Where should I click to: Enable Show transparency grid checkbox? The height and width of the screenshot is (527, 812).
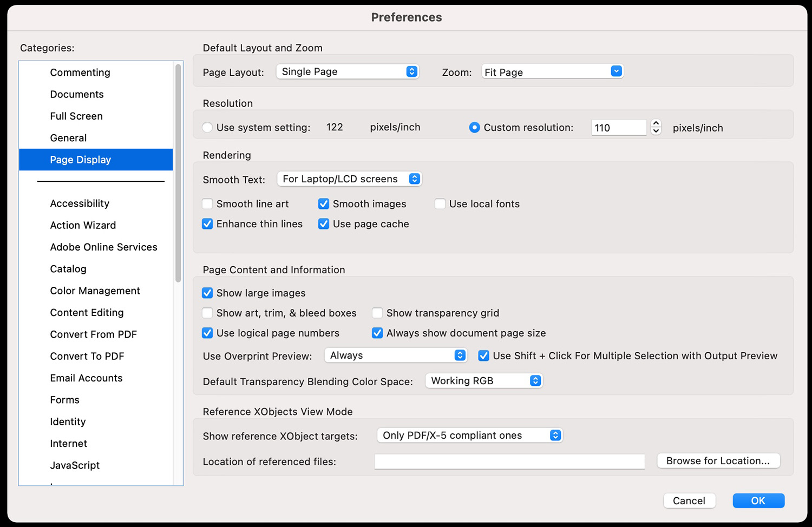pos(377,313)
